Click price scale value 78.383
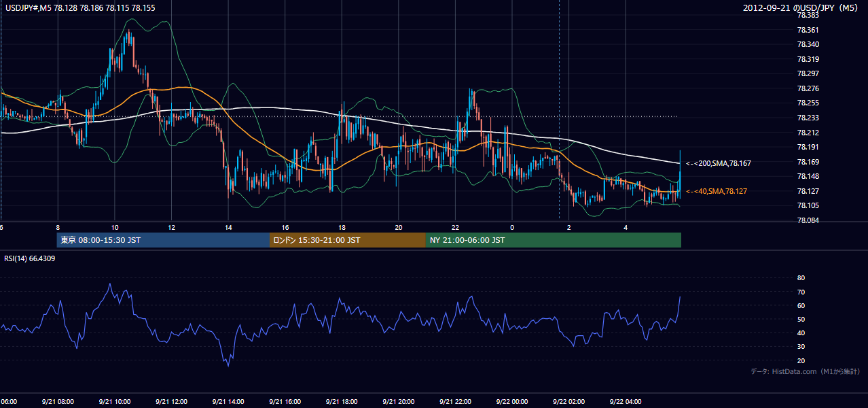 (808, 15)
